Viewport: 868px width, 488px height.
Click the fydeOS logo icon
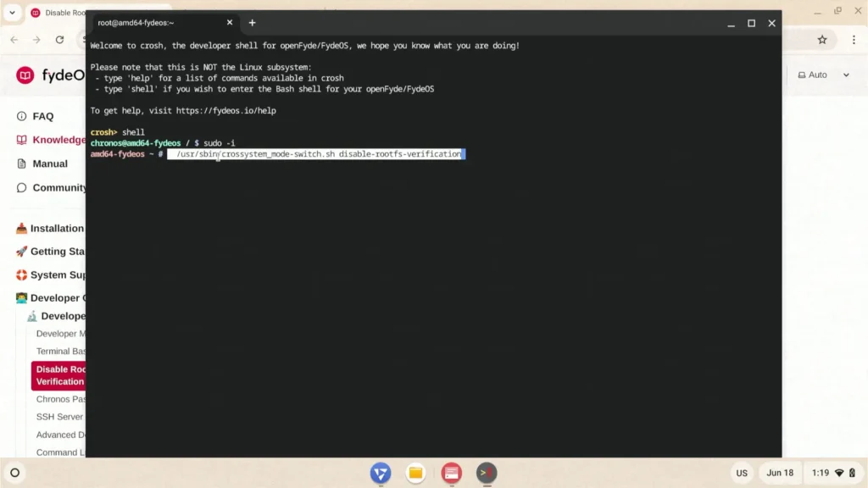click(x=25, y=75)
